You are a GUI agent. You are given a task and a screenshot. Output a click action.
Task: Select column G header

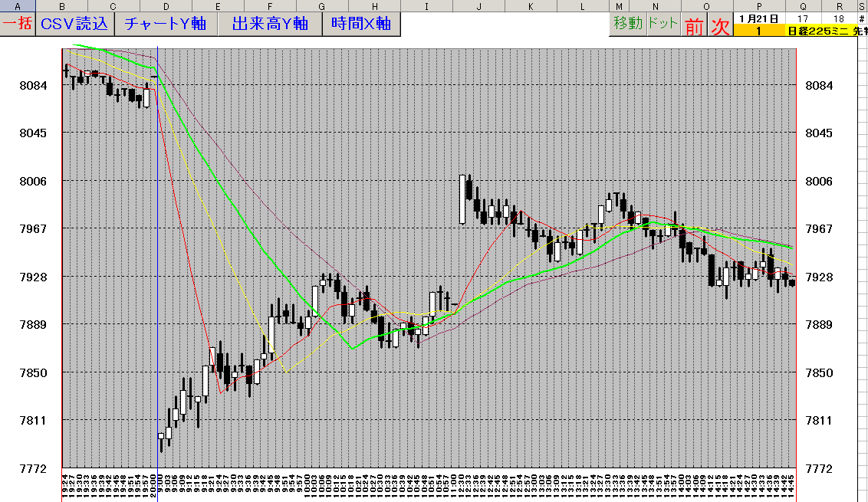coord(322,6)
